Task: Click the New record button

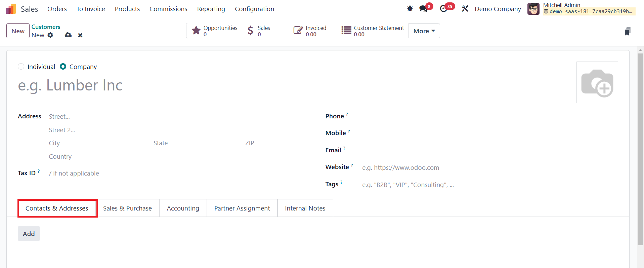Action: click(x=18, y=31)
